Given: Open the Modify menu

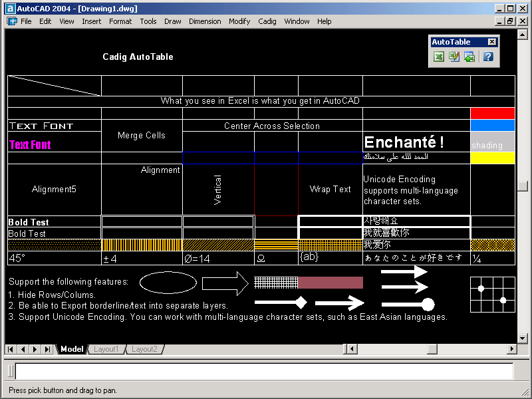Looking at the screenshot, I should [239, 21].
